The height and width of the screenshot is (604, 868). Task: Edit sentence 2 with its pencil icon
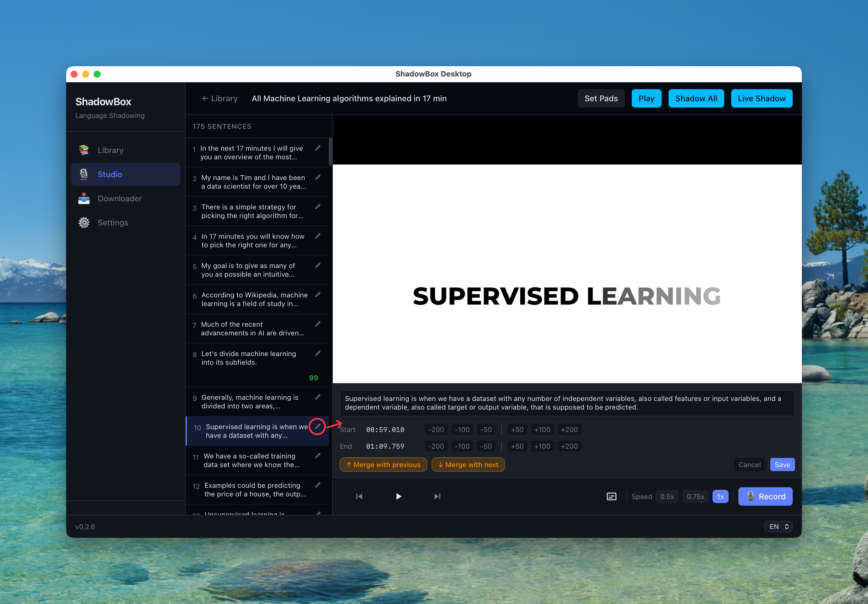[x=318, y=177]
